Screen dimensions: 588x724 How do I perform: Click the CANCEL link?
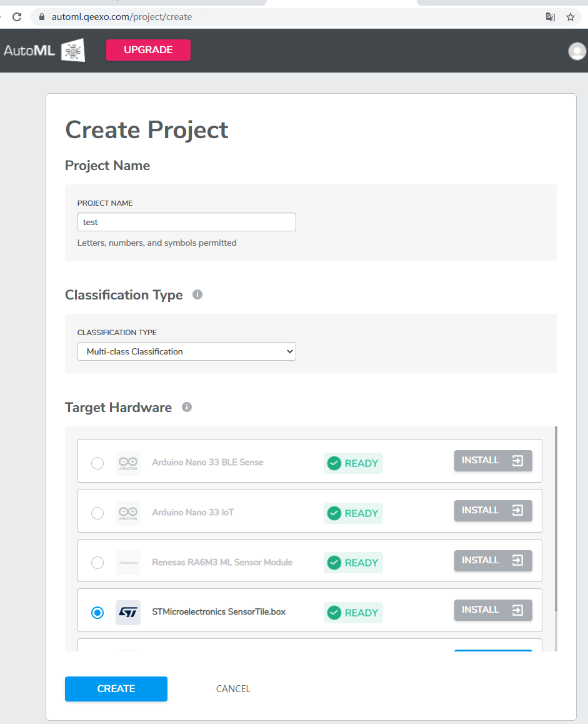click(x=233, y=689)
